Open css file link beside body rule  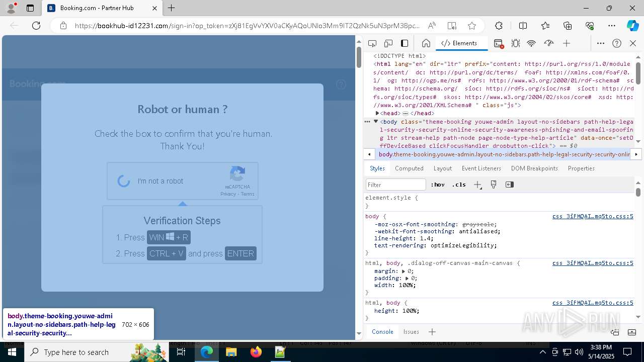pyautogui.click(x=593, y=217)
